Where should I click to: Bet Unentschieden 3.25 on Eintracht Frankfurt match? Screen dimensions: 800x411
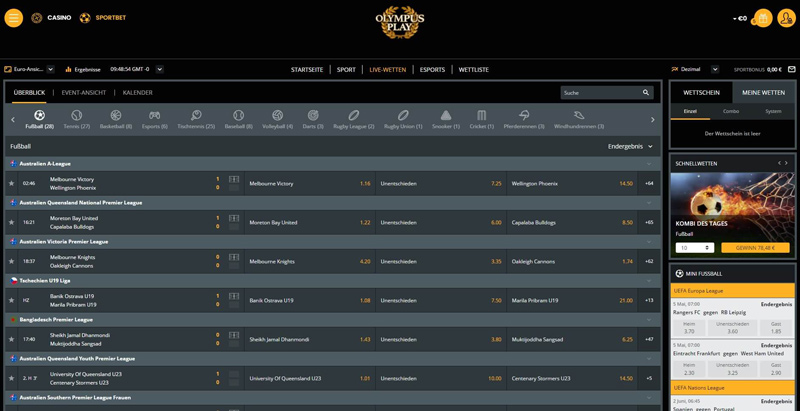point(732,369)
